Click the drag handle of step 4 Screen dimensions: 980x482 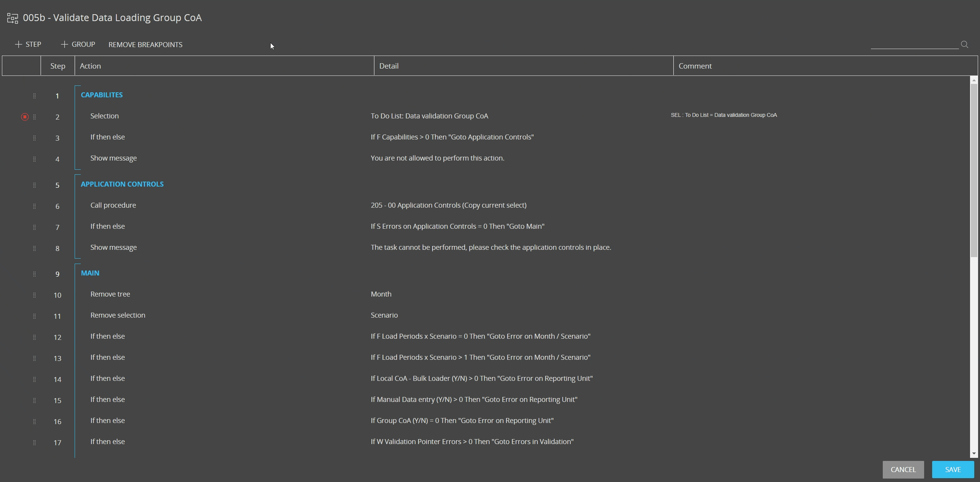pos(34,159)
